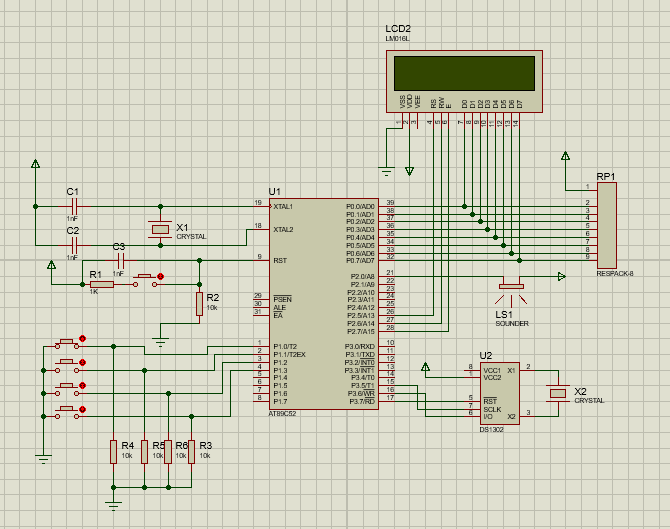Select the RP1 resistor pack body
Image resolution: width=670 pixels, height=529 pixels.
[x=606, y=226]
